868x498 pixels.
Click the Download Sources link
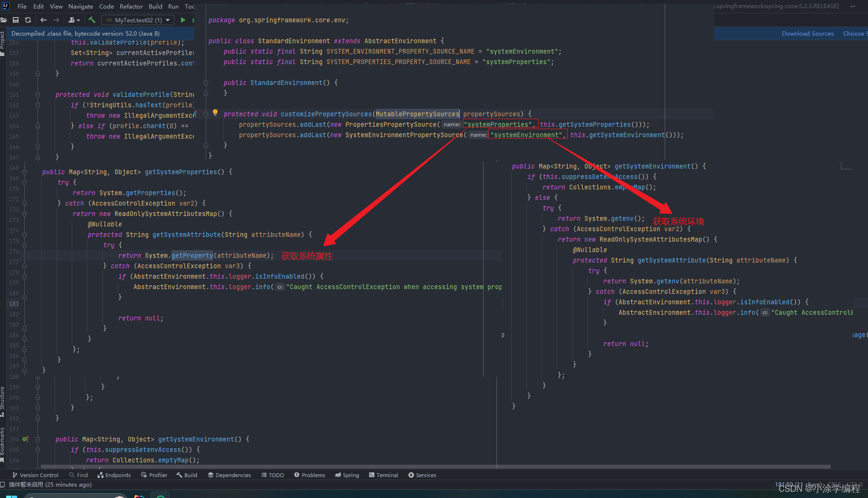808,34
